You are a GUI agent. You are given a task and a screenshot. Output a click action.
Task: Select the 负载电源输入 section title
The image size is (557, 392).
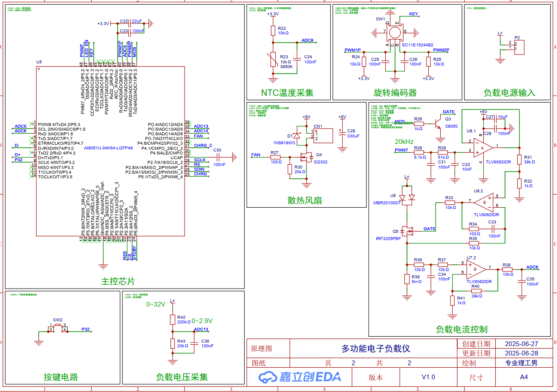(x=509, y=92)
